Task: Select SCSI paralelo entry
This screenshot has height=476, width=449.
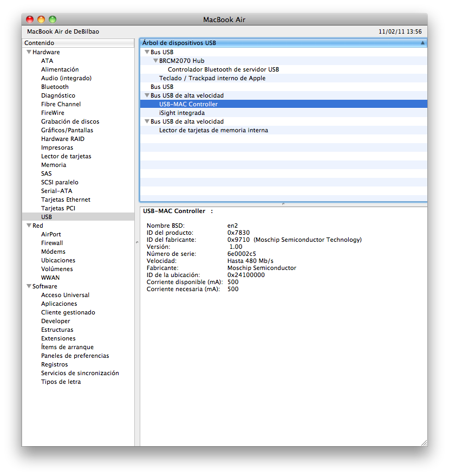Action: pos(60,182)
